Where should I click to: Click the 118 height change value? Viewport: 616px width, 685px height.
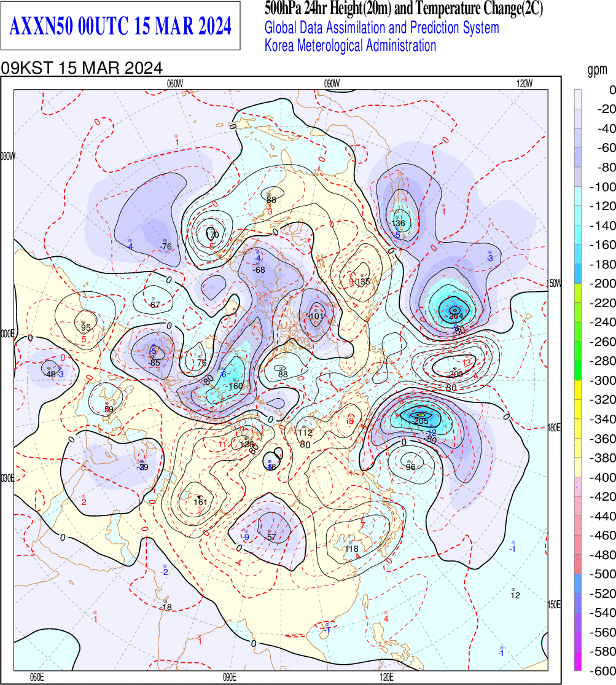tap(352, 549)
